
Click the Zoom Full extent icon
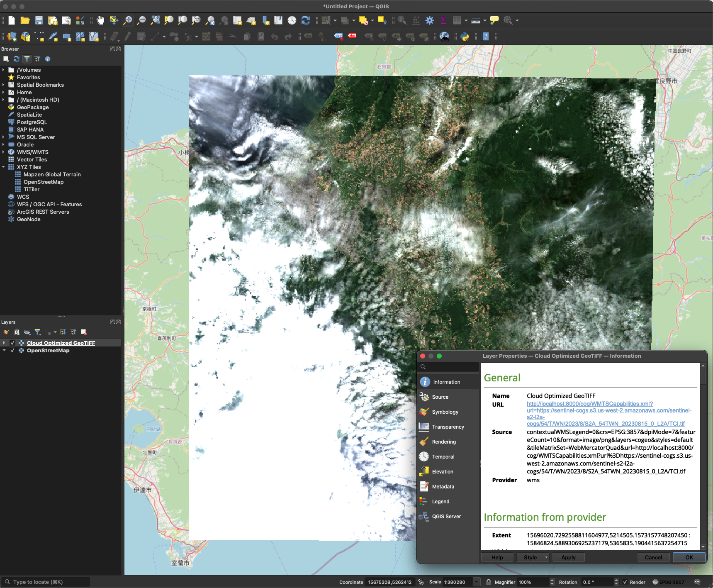[x=155, y=20]
